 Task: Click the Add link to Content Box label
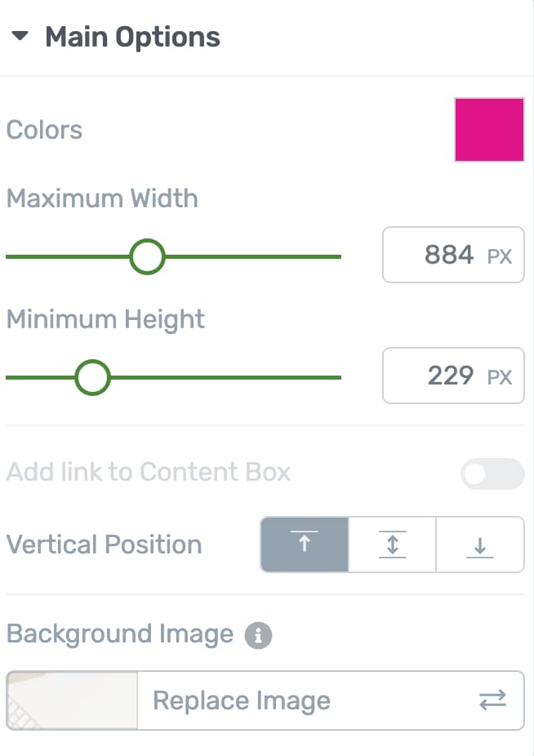148,472
